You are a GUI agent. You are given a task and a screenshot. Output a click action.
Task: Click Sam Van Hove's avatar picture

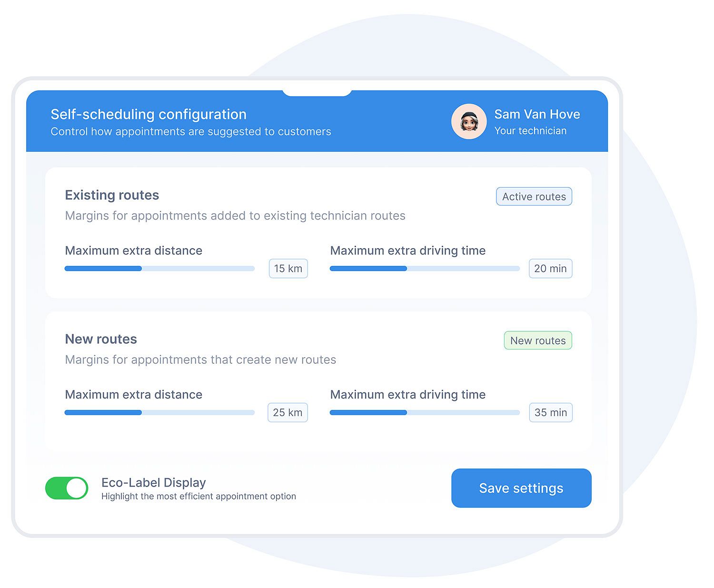(469, 121)
